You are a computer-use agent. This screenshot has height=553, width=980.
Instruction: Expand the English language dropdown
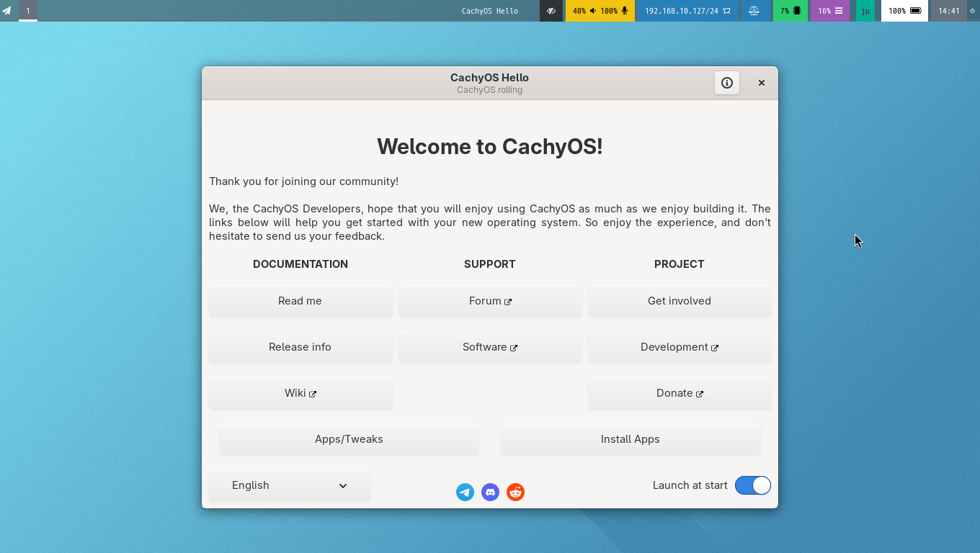pyautogui.click(x=290, y=485)
